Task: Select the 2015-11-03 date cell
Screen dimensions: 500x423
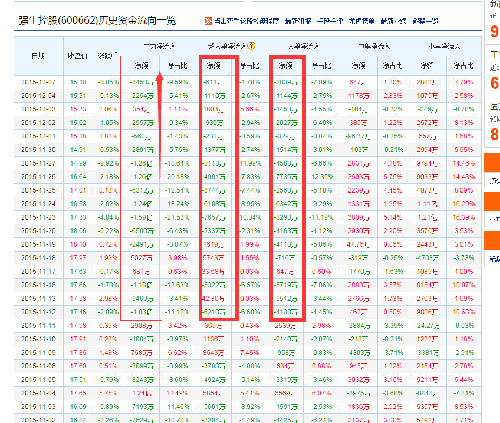Action: 38,406
